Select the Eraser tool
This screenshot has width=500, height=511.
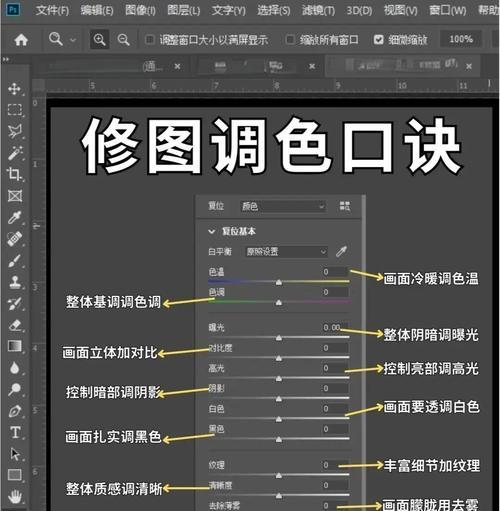coord(15,325)
